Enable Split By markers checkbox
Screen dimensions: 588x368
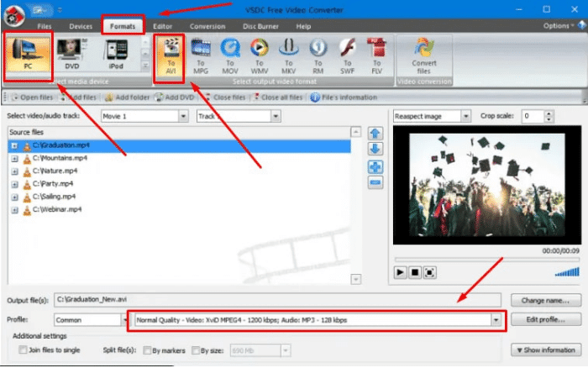pyautogui.click(x=147, y=350)
